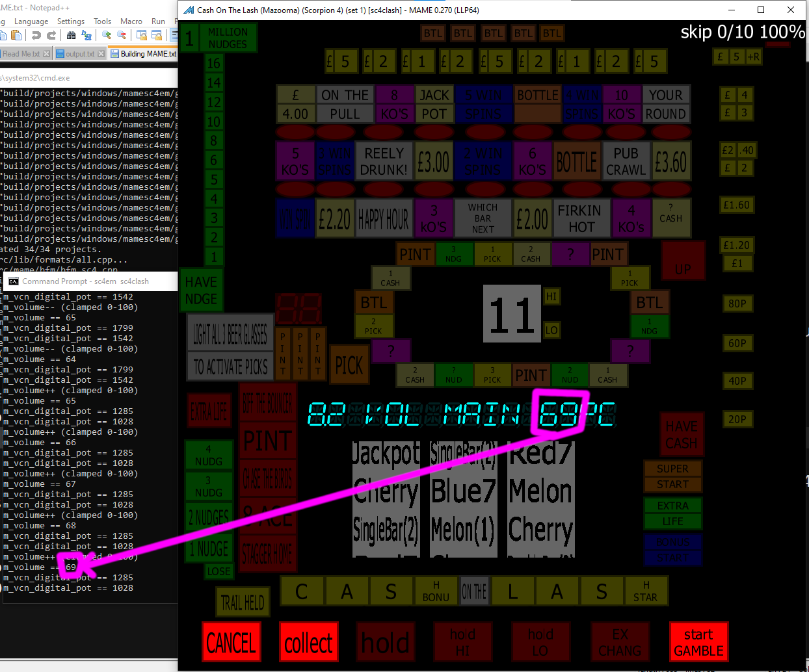Click the red collect button
Screen dimensions: 809x672
308,643
